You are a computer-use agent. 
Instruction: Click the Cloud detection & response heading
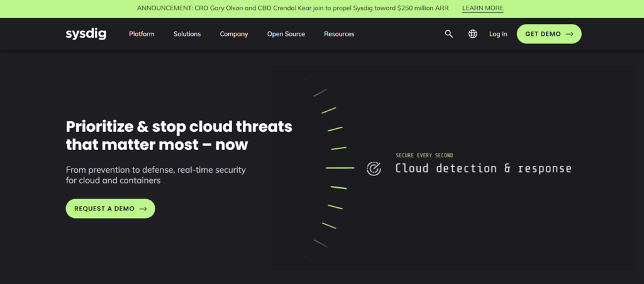483,168
